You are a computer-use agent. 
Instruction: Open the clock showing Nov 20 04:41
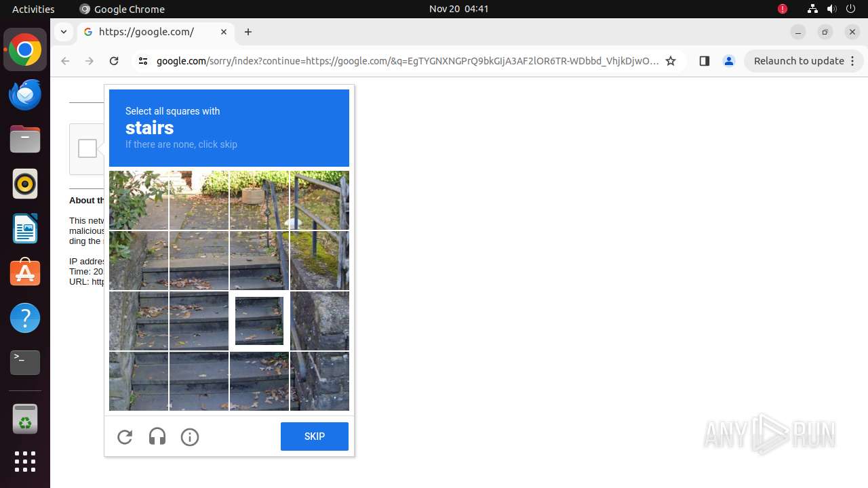(x=459, y=9)
